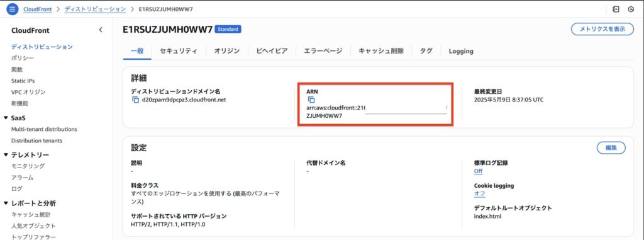Click the メトリクスを表示 button
The height and width of the screenshot is (240, 644).
point(602,29)
